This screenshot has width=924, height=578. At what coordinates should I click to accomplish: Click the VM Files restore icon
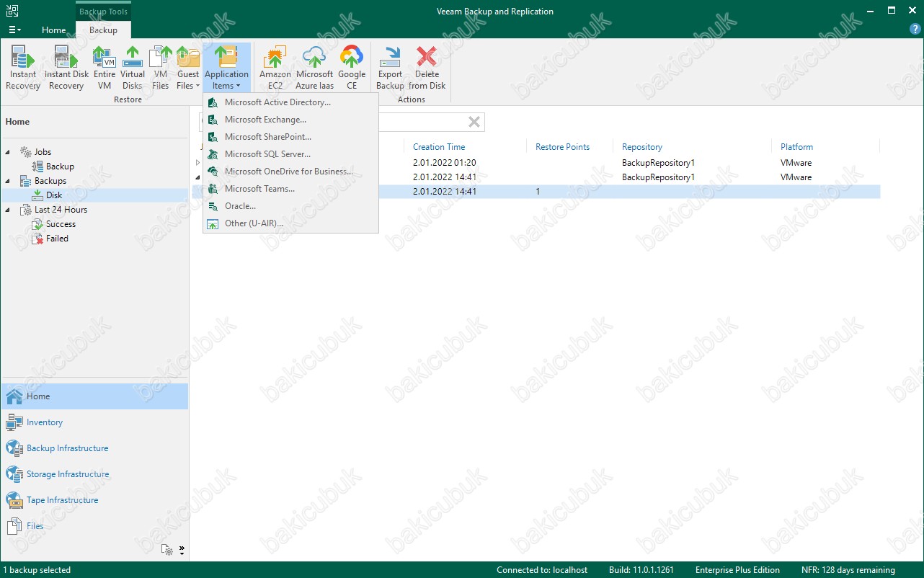pos(160,68)
